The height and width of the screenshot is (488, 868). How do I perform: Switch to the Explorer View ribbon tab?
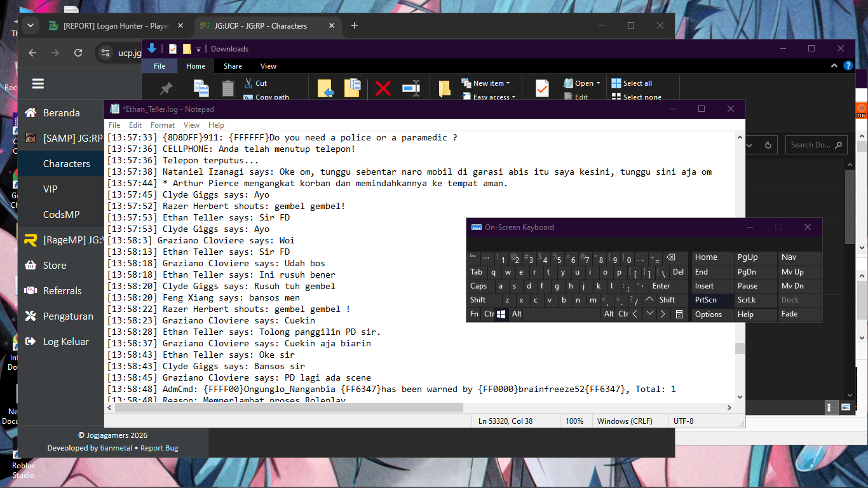(x=269, y=66)
